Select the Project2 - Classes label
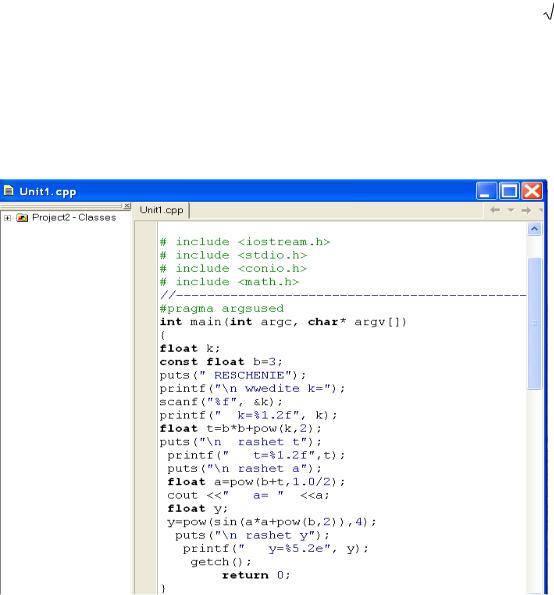 [x=74, y=217]
